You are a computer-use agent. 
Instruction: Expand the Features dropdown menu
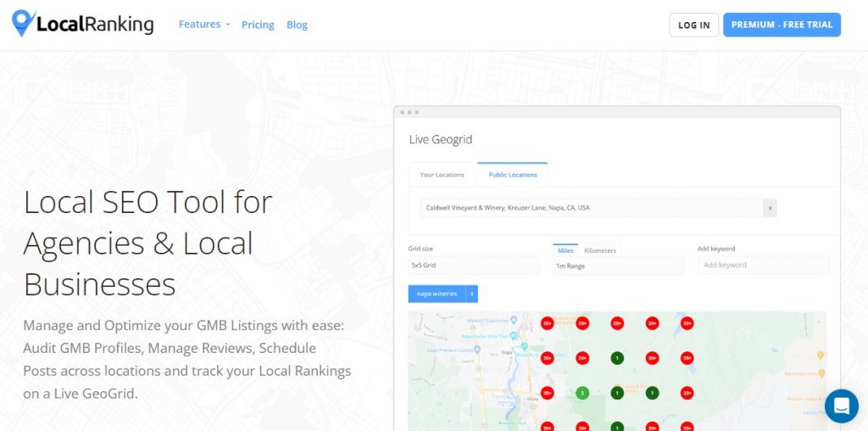pos(203,25)
